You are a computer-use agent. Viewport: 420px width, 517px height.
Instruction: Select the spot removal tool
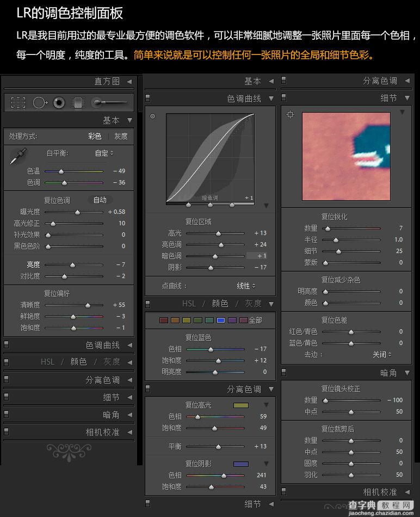pos(40,102)
